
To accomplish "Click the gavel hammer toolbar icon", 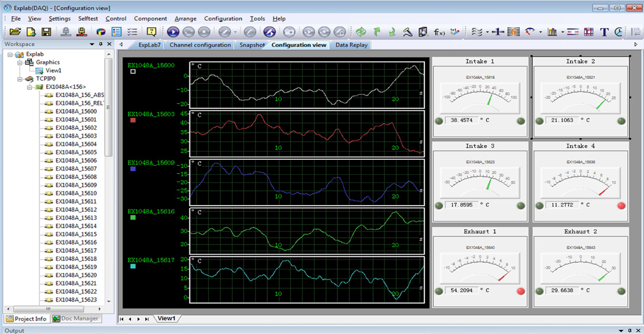I will coord(408,32).
